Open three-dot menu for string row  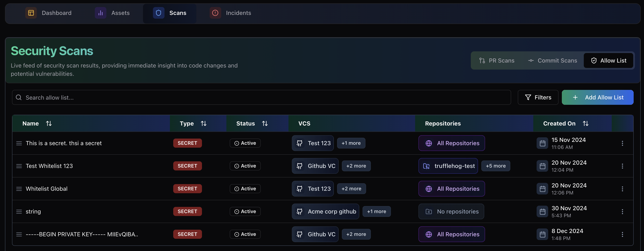[622, 211]
